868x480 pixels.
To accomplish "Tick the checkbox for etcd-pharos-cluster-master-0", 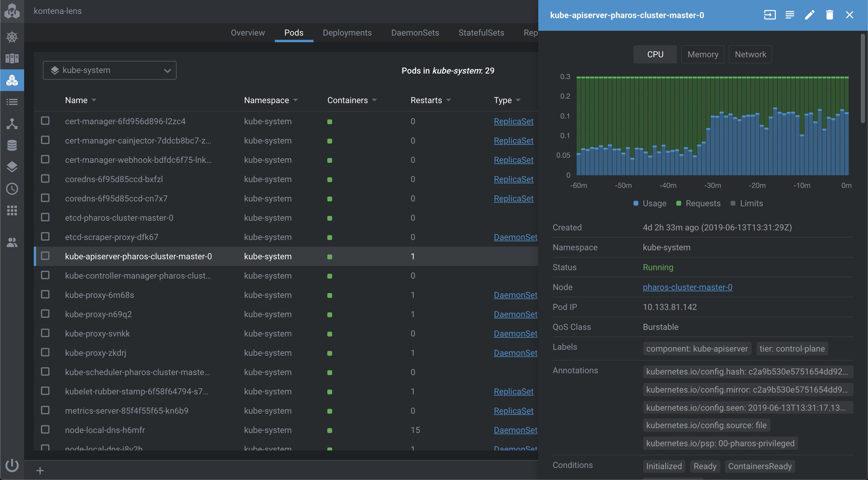I will pyautogui.click(x=45, y=217).
